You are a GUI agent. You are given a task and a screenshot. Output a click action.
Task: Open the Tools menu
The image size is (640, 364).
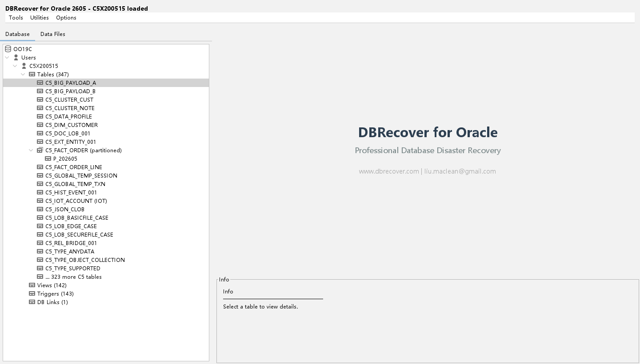pos(16,18)
